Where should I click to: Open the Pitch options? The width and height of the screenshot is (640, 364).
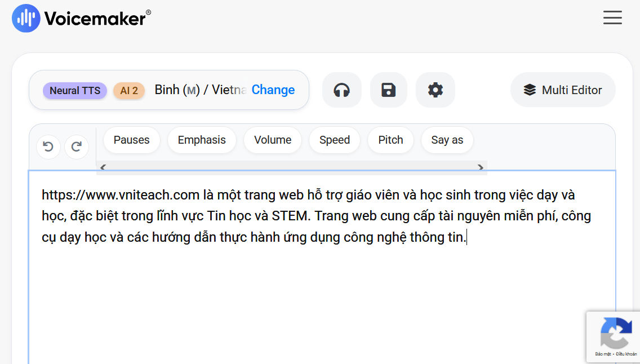tap(390, 140)
